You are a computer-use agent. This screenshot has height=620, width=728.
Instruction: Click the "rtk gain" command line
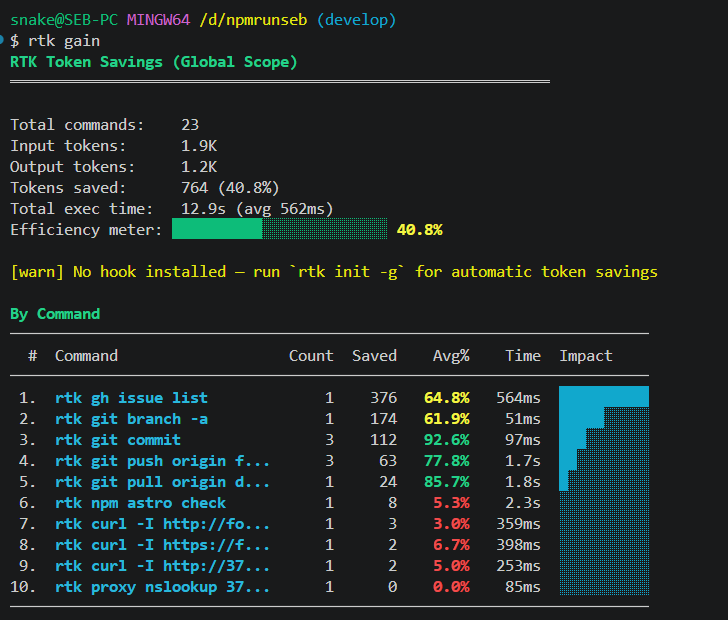click(64, 41)
